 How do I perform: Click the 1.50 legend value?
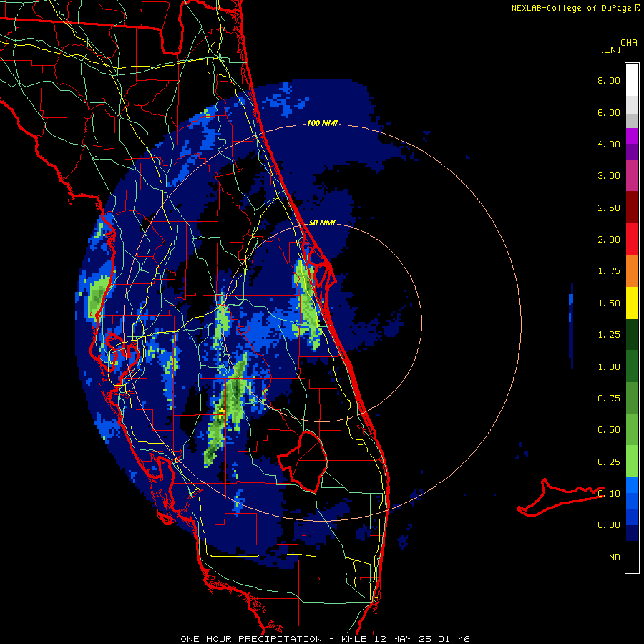609,303
